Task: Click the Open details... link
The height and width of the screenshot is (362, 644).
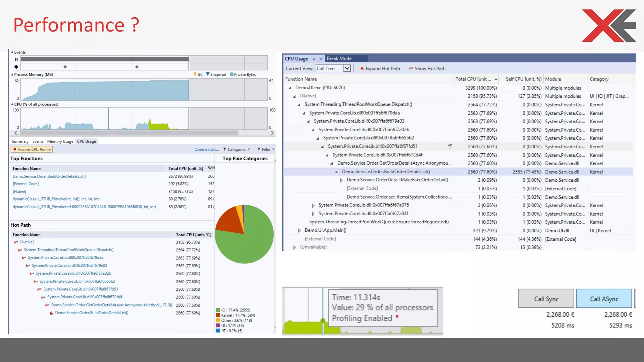Action: point(206,150)
